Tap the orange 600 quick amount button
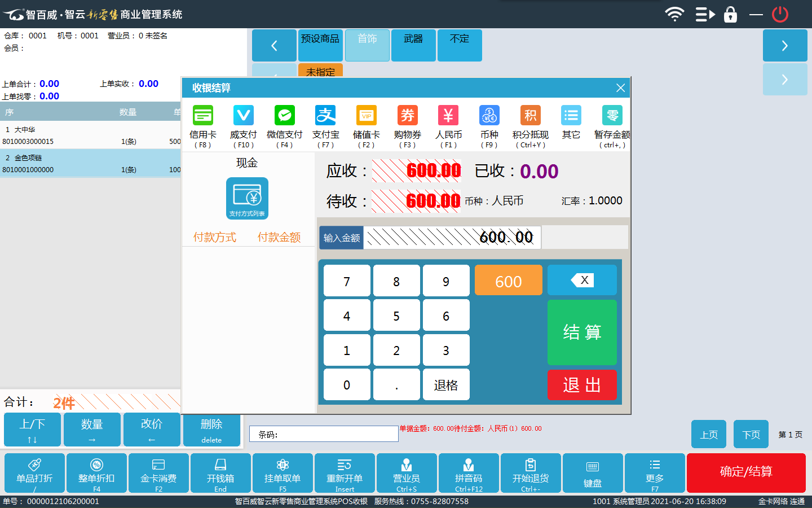 tap(508, 281)
